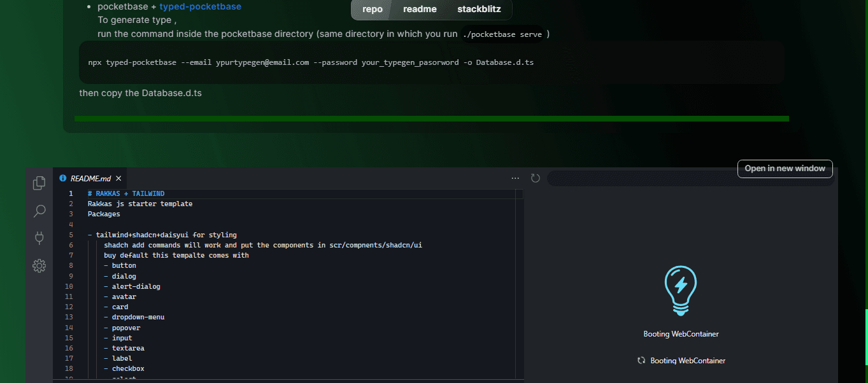Click the spinner beside lower Booting WebContainer

[x=641, y=361]
